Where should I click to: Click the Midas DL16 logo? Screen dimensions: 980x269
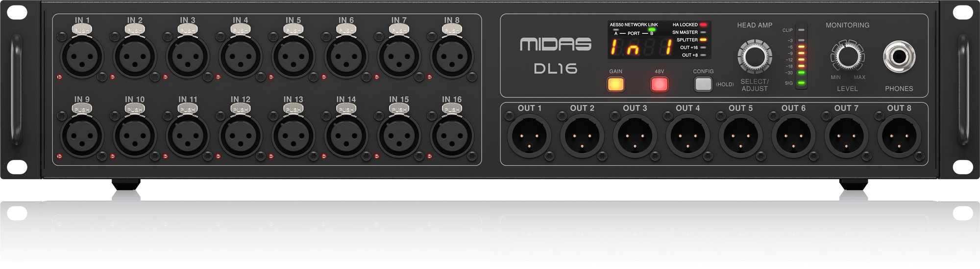(555, 55)
